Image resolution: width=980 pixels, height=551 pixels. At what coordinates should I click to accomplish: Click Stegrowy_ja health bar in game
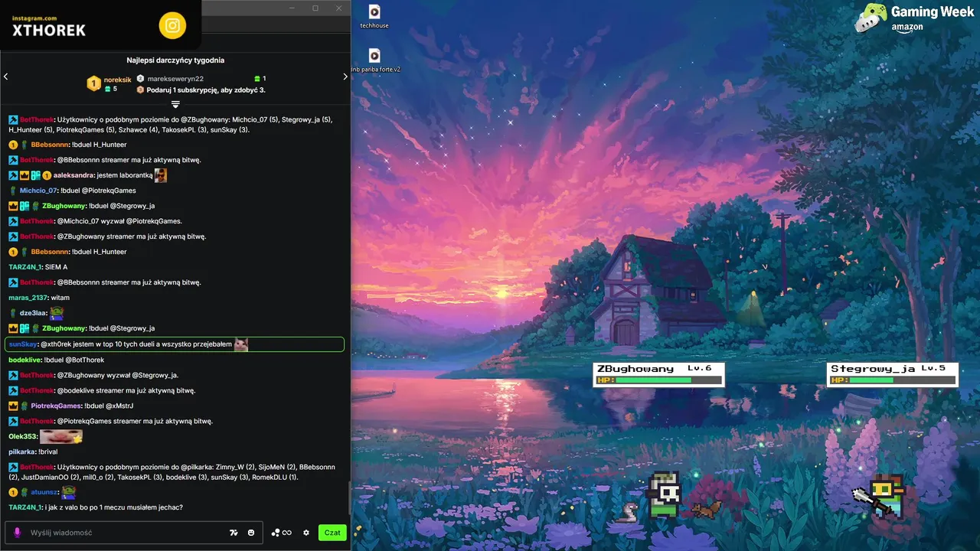[893, 380]
